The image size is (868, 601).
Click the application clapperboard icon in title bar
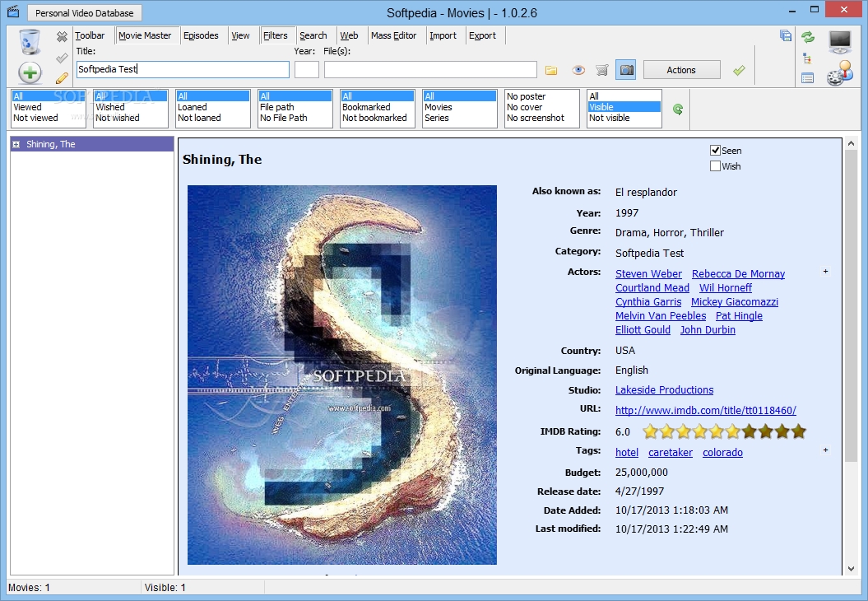pos(13,12)
